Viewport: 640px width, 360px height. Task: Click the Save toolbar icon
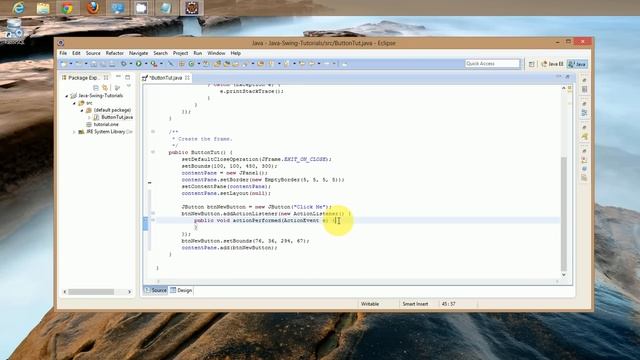(x=94, y=64)
